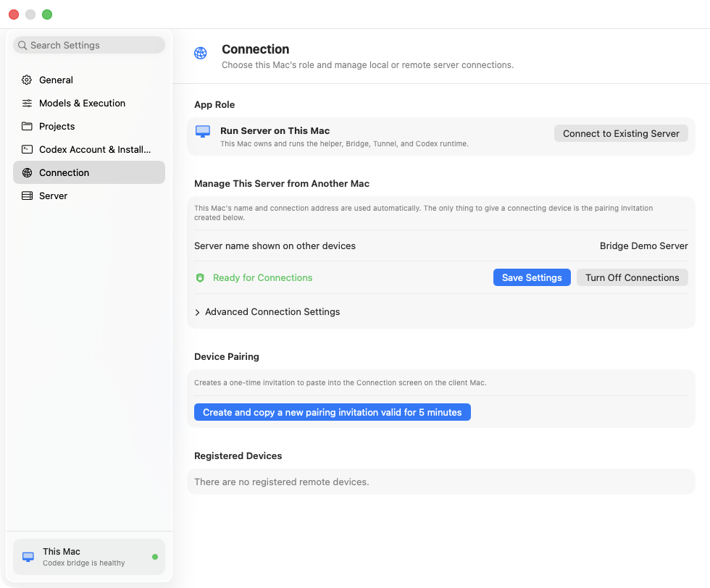Open the General settings section
710x588 pixels.
pyautogui.click(x=88, y=80)
